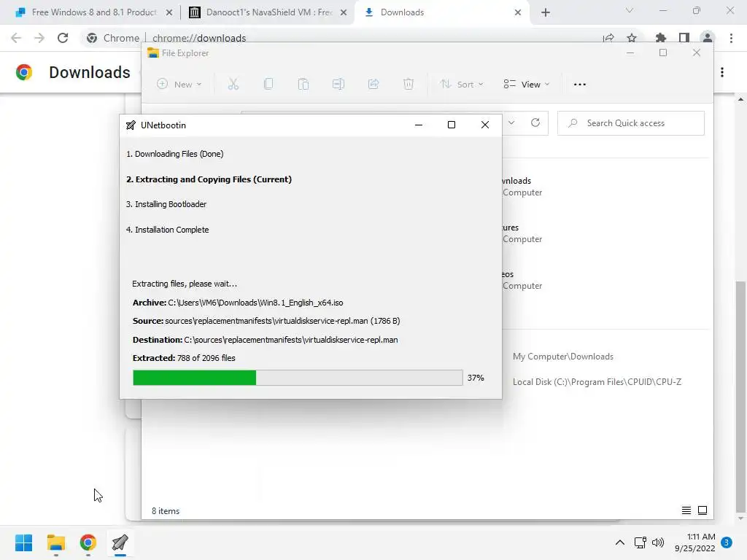Open See more ellipsis in File Explorer
The width and height of the screenshot is (747, 560).
580,85
